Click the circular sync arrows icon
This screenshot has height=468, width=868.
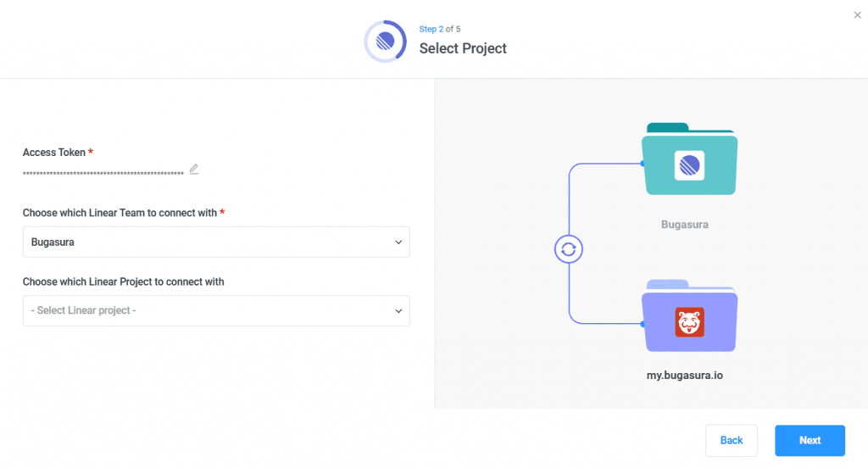[569, 249]
